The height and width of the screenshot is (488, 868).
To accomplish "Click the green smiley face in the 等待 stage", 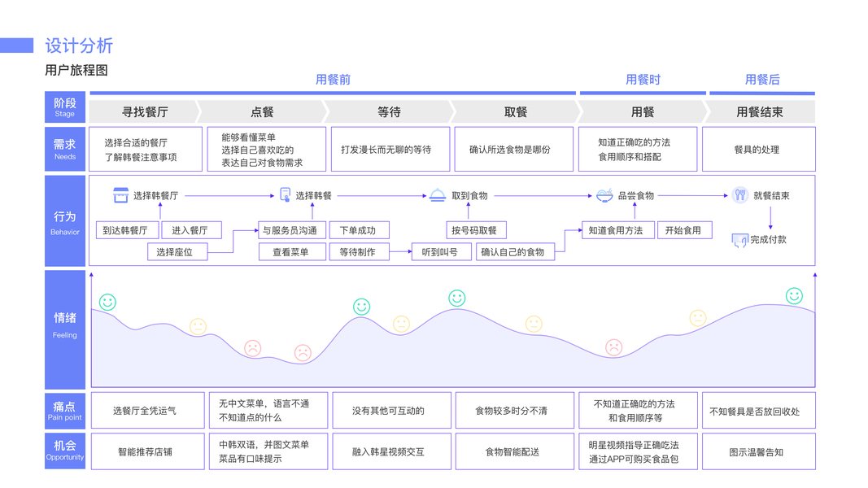I will (x=361, y=307).
